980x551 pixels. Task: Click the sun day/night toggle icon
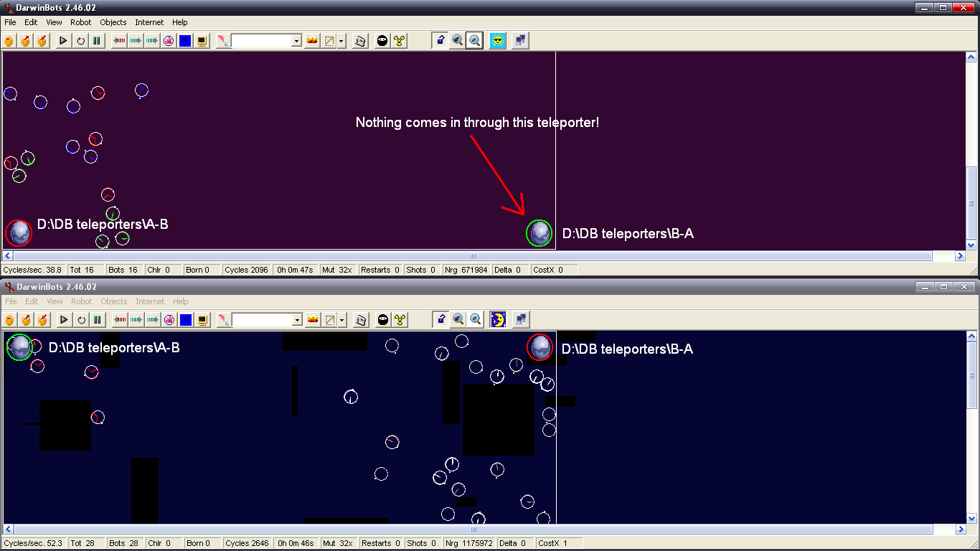click(x=497, y=41)
